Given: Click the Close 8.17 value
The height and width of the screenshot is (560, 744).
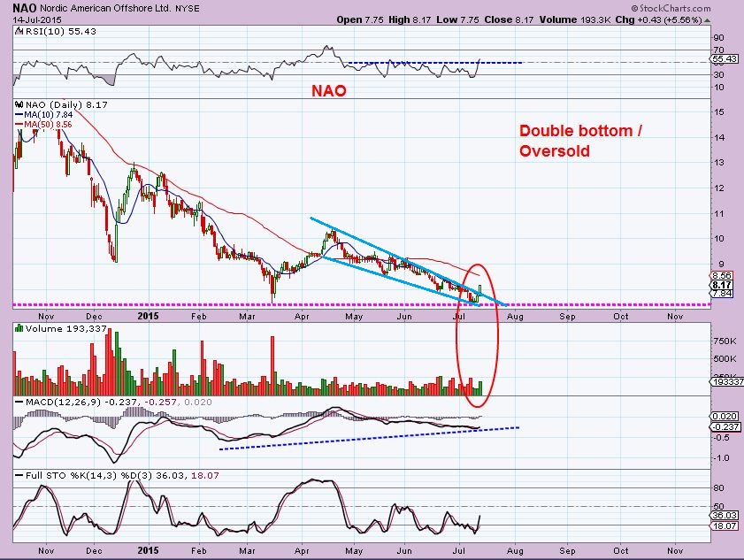Looking at the screenshot, I should tap(509, 20).
